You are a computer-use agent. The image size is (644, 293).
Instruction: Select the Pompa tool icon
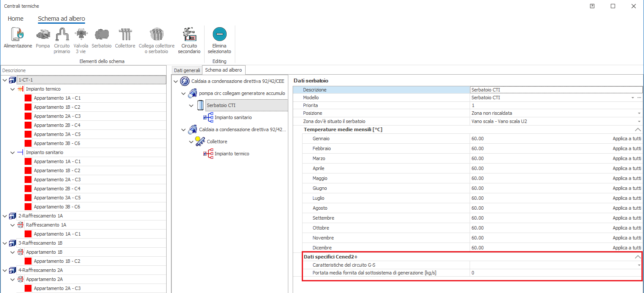[43, 35]
